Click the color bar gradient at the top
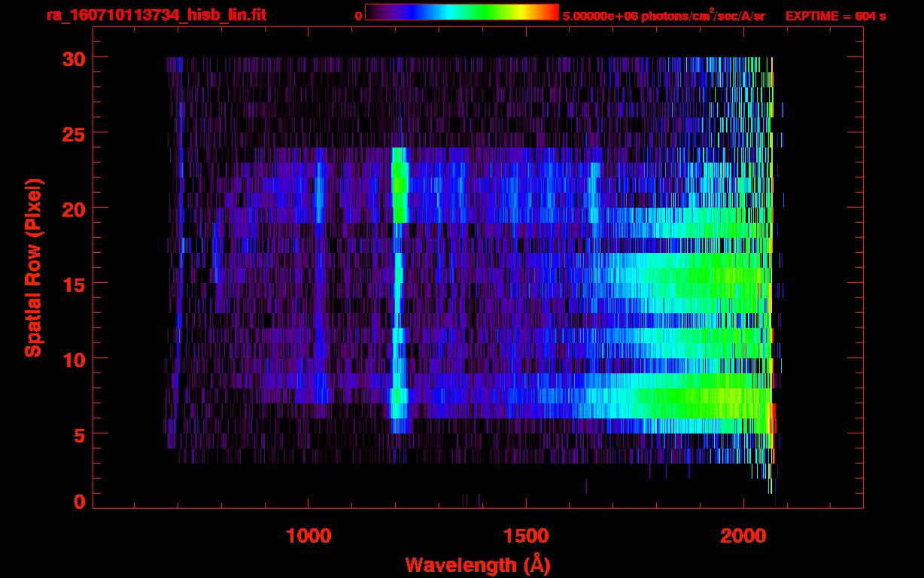The height and width of the screenshot is (578, 924). click(461, 12)
